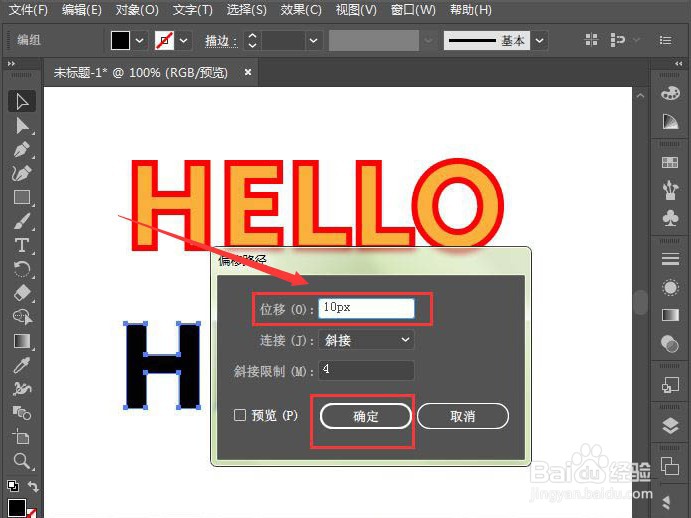The width and height of the screenshot is (691, 518).
Task: Open the 文件(F) menu
Action: pyautogui.click(x=28, y=10)
